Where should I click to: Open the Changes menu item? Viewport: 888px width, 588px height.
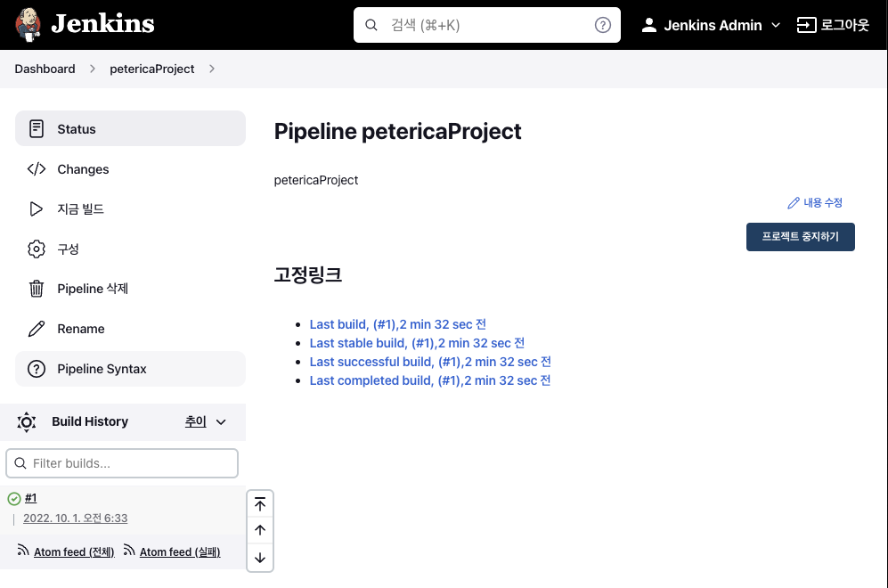coord(130,168)
